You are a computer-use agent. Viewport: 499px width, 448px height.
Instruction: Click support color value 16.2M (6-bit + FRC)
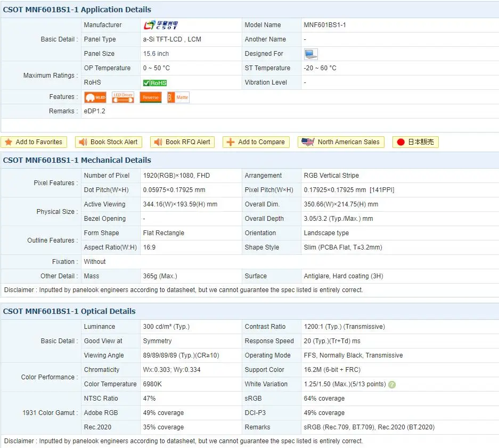point(332,370)
